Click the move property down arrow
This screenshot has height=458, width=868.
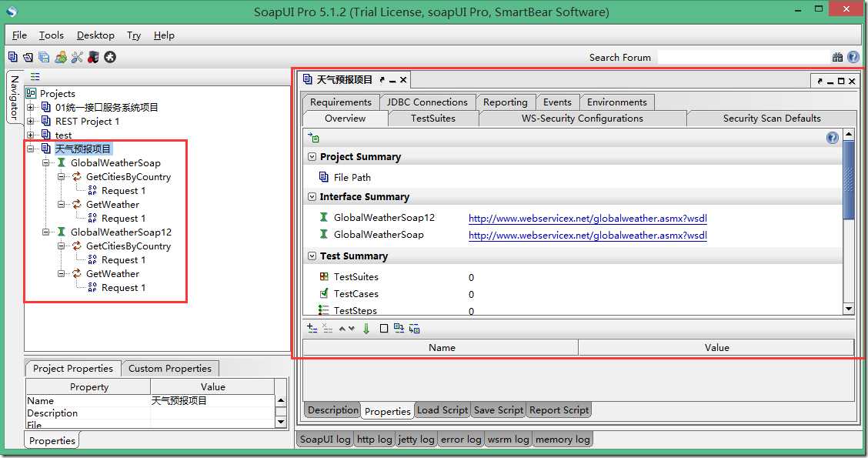pos(351,329)
